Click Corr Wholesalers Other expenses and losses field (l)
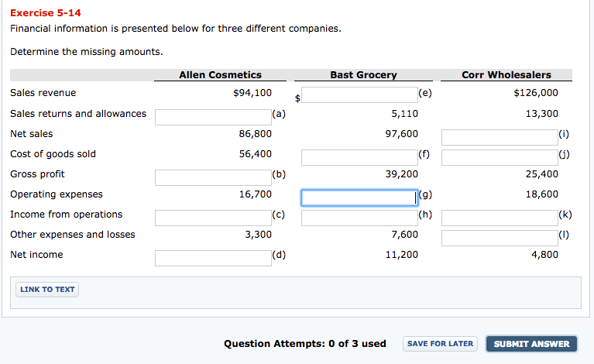Viewport: 594px width, 364px height. (x=500, y=238)
